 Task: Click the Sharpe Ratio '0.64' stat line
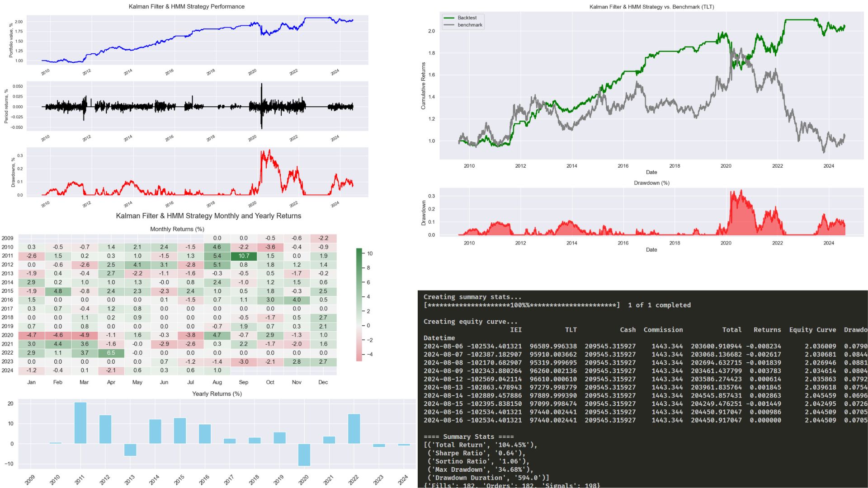(476, 453)
